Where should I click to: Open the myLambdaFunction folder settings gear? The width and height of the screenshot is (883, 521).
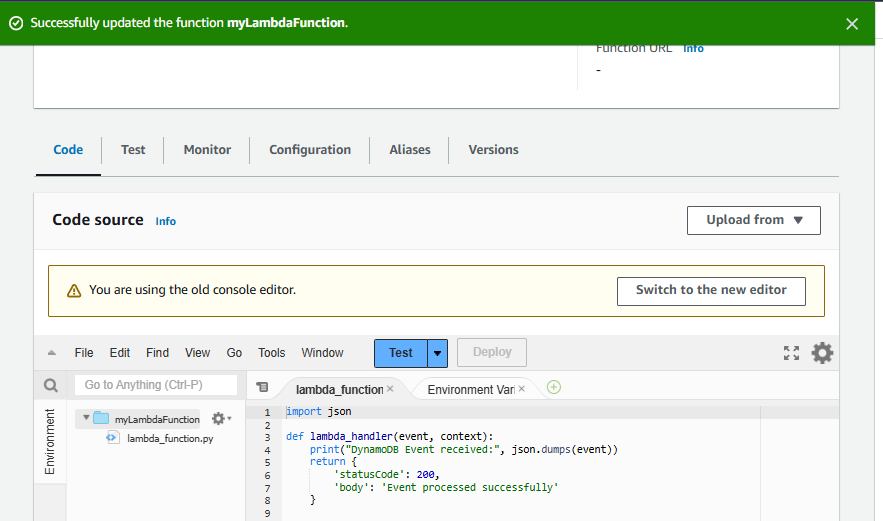point(219,419)
